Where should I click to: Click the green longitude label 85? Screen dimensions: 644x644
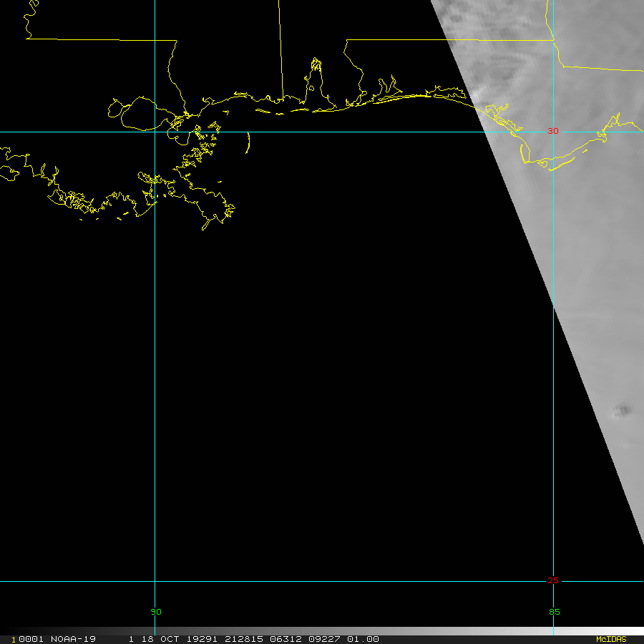coord(554,612)
